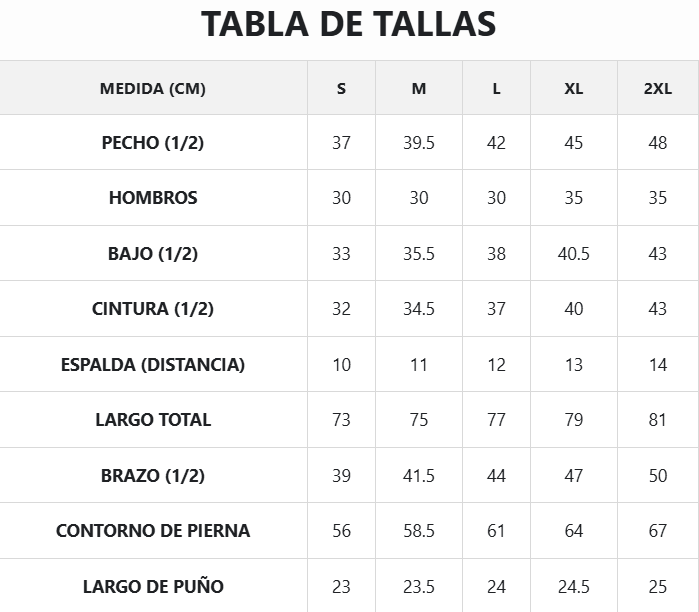Select the BRAZO (1/2) row label
This screenshot has height=612, width=699.
pos(153,475)
